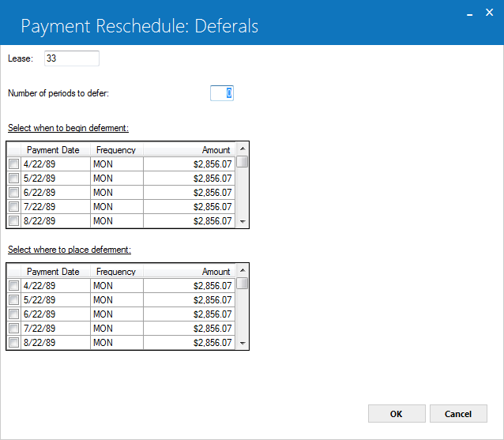Click Frequency header in begin deferment table

pos(117,150)
